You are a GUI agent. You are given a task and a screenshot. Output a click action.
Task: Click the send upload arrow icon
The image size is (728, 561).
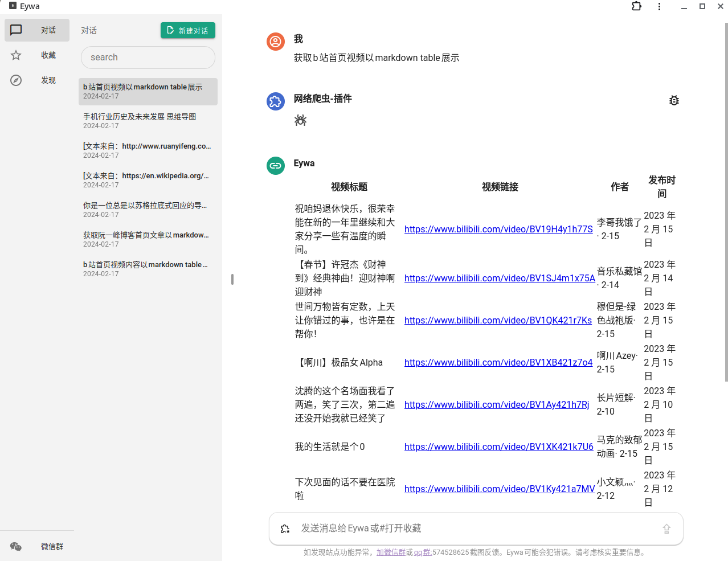tap(666, 529)
